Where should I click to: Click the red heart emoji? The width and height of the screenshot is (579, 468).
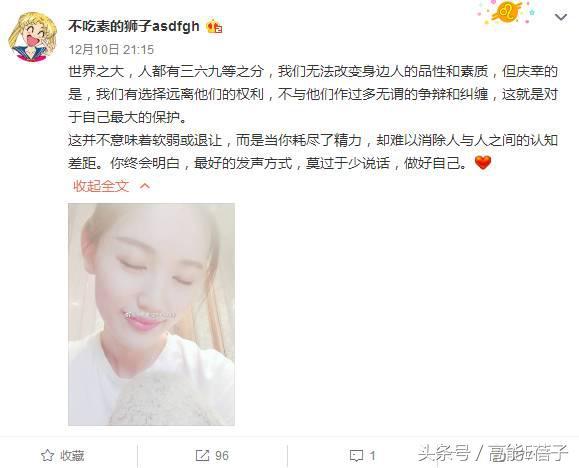coord(483,163)
